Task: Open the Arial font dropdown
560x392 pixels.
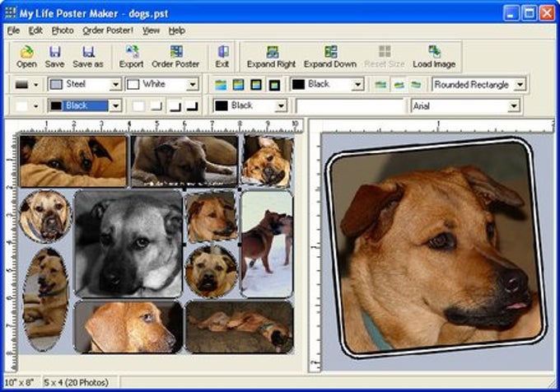Action: 514,105
